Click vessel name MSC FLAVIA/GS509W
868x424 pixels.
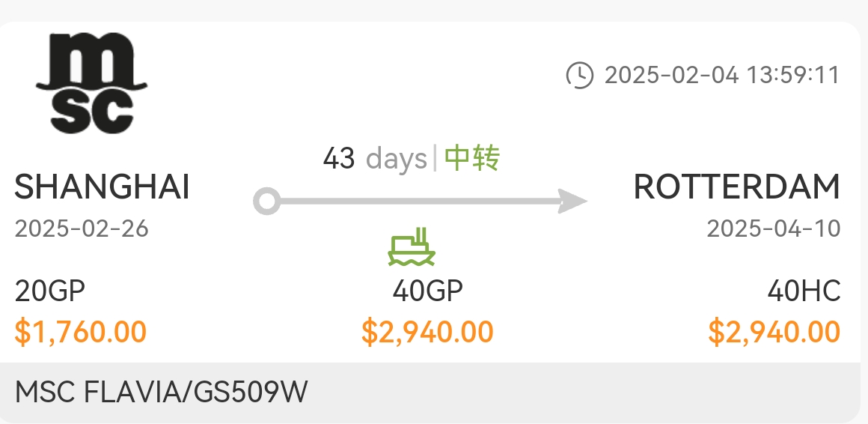162,393
